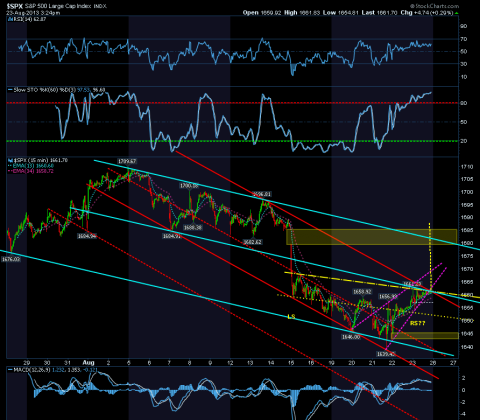This screenshot has width=480, height=420.
Task: Click the 12 label on the date axis
Action: pos(230,363)
